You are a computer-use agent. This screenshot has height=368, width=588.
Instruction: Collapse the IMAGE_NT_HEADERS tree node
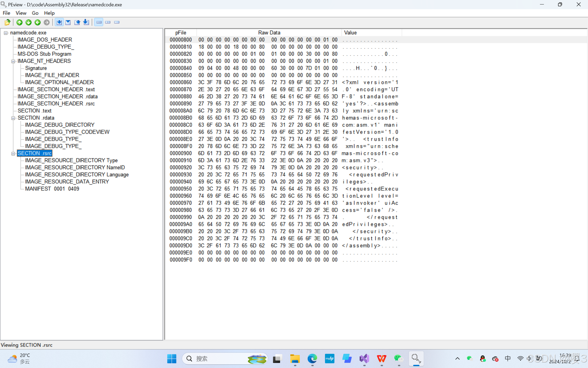(13, 61)
